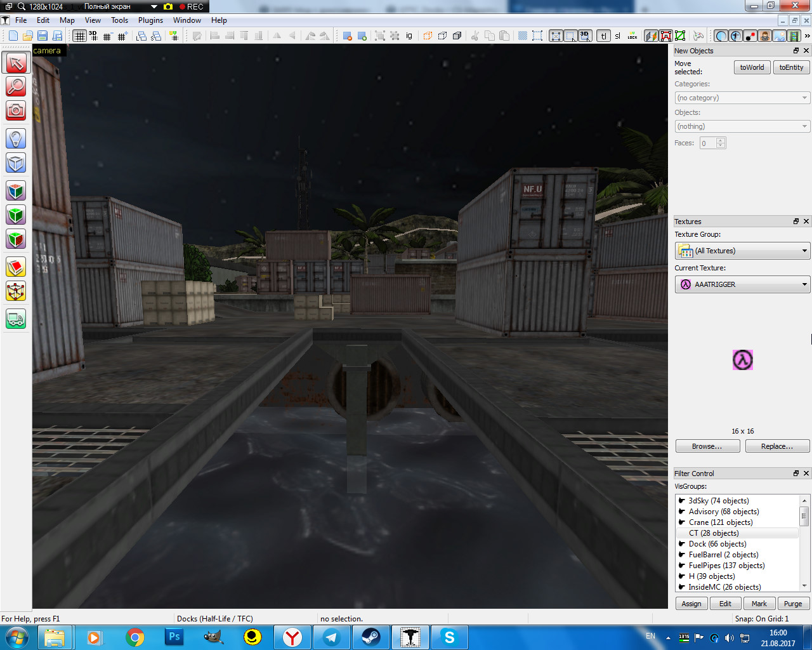The width and height of the screenshot is (812, 650).
Task: Click the orange dashed cube icon
Action: tap(428, 36)
